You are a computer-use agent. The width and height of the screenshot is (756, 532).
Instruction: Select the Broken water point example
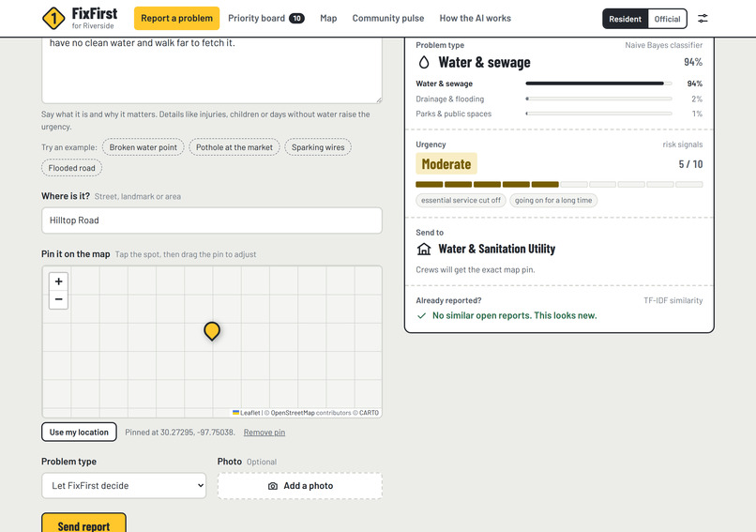(x=144, y=147)
